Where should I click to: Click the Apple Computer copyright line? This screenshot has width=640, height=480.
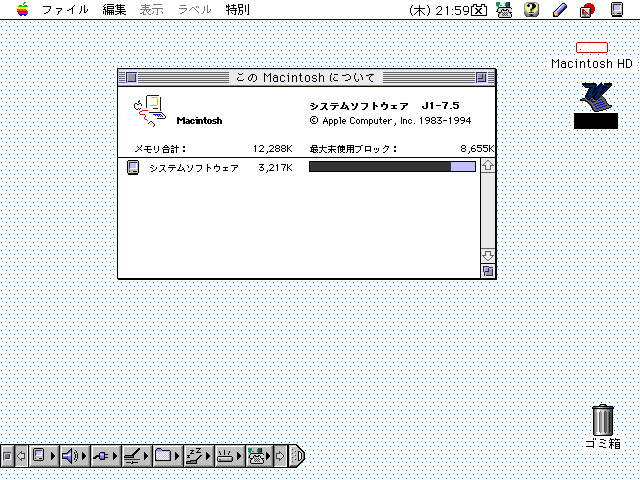tap(390, 121)
